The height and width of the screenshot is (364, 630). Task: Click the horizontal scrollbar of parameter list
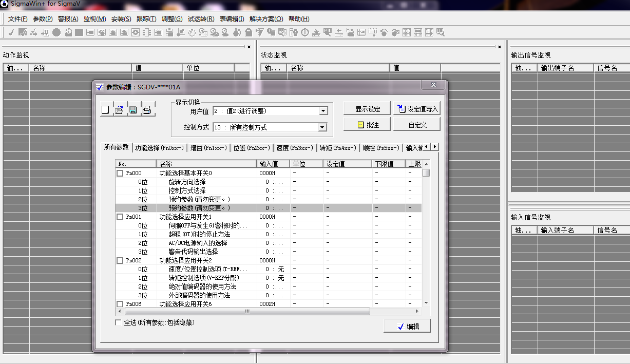247,312
